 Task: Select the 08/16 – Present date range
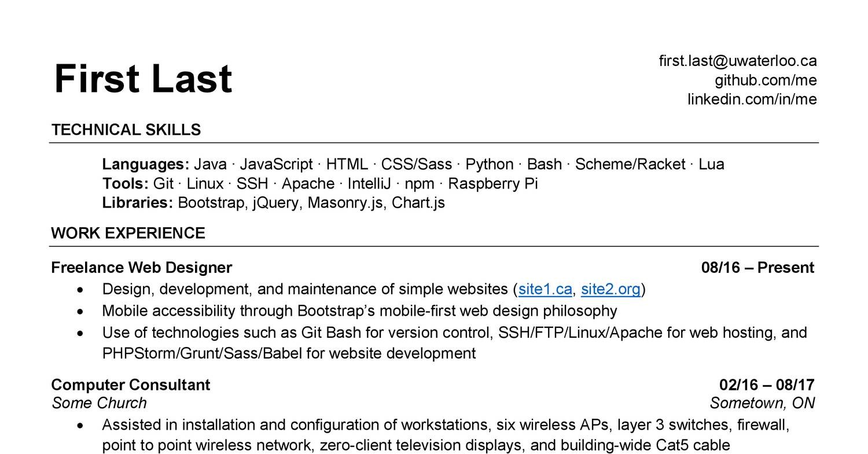tap(757, 267)
